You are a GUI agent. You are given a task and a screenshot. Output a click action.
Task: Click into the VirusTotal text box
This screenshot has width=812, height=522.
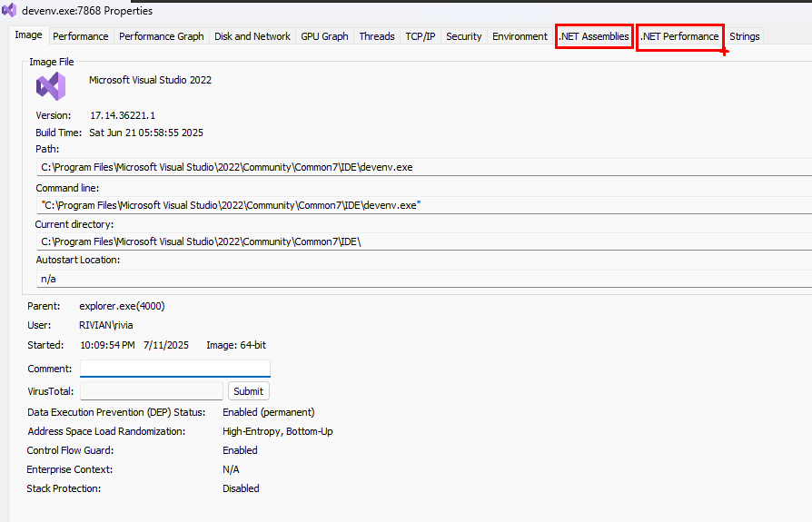click(x=151, y=391)
